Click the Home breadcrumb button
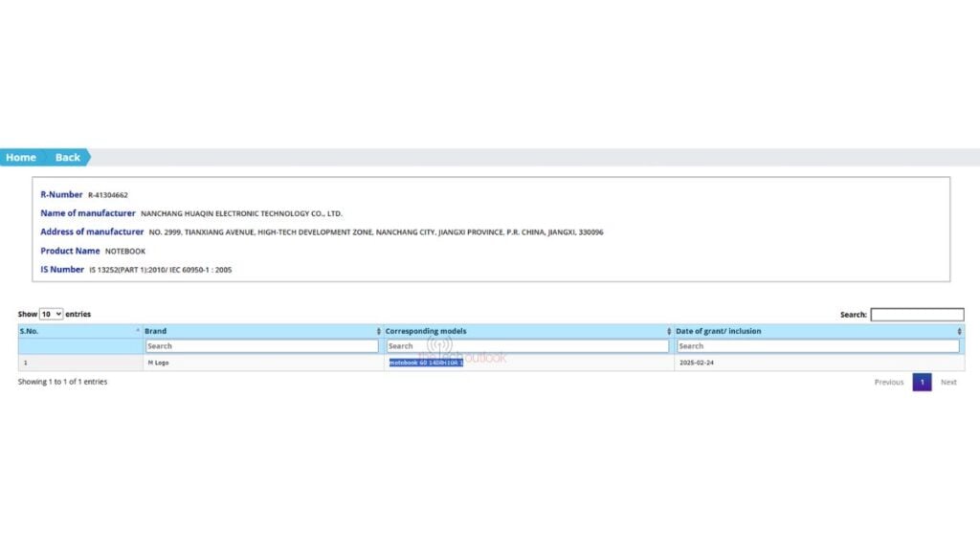Image resolution: width=980 pixels, height=551 pixels. pos(21,158)
